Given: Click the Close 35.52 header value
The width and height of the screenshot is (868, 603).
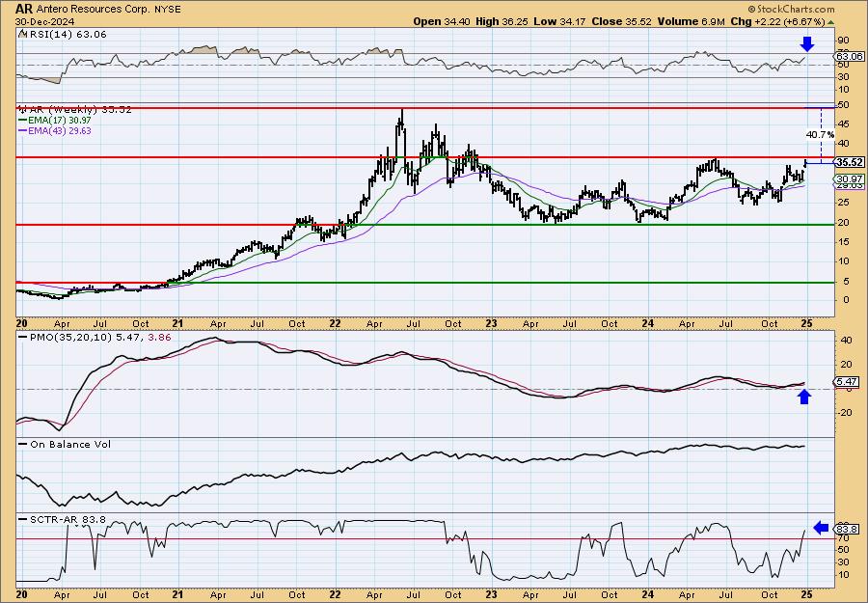Looking at the screenshot, I should (620, 21).
